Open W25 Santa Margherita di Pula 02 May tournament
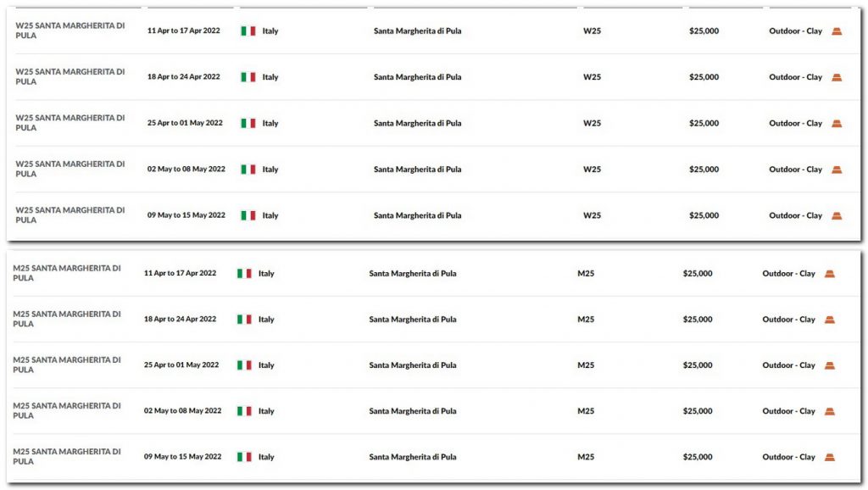 70,169
